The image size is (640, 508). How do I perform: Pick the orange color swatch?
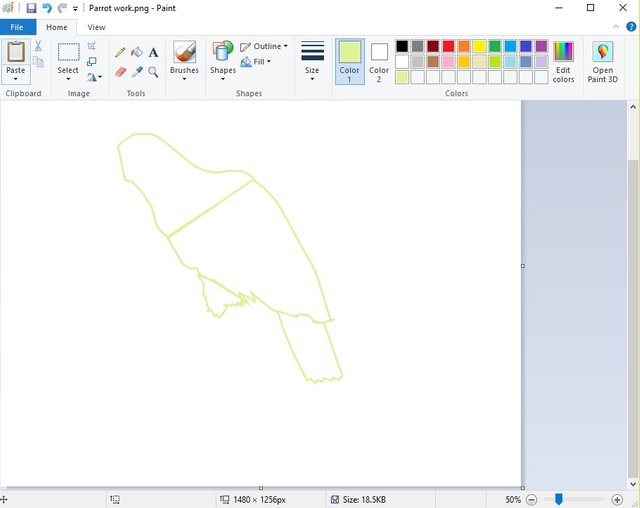[x=464, y=46]
